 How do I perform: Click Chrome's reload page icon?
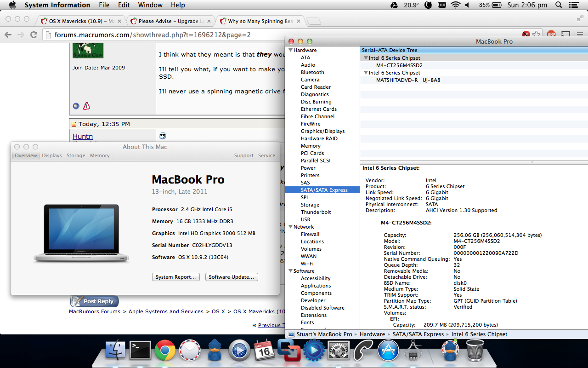tap(34, 34)
